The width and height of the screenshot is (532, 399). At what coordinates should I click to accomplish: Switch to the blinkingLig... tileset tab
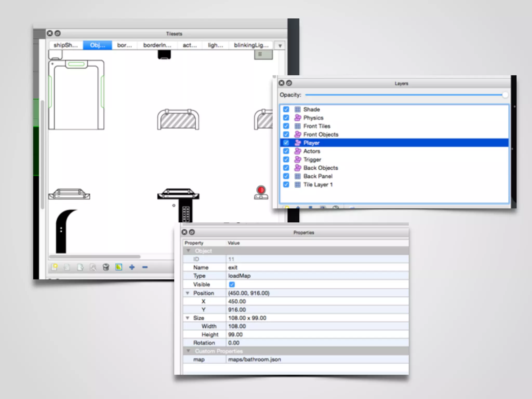point(251,45)
